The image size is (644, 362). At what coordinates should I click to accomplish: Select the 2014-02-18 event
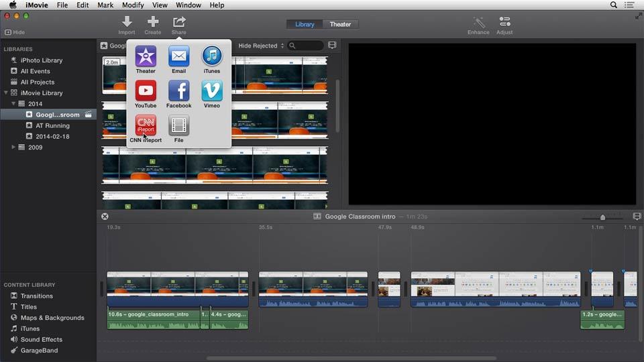tap(52, 136)
